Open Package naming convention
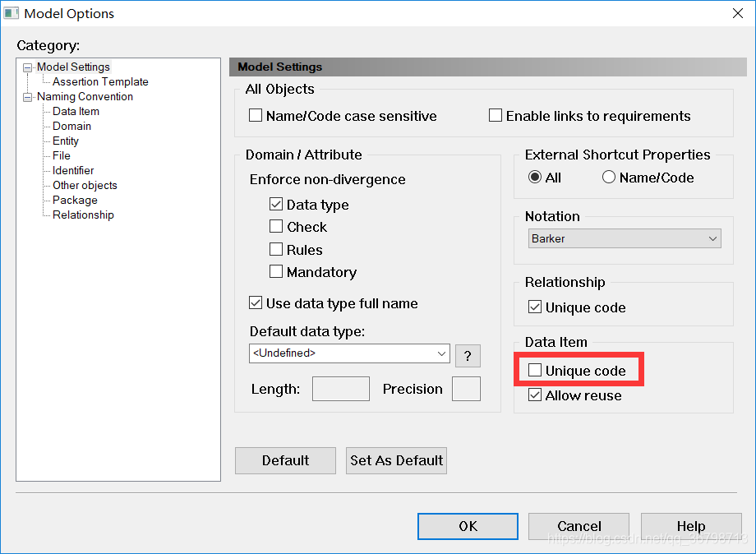 tap(75, 200)
